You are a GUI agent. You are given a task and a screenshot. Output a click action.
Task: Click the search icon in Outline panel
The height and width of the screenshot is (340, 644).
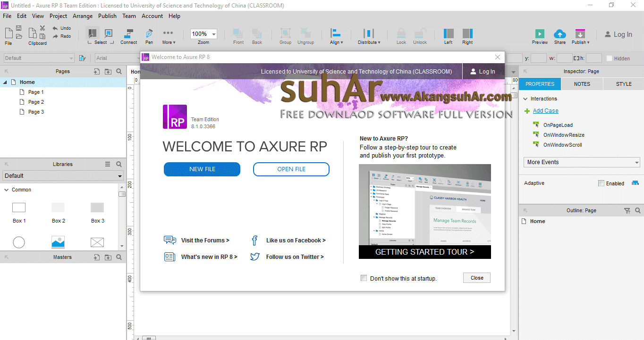(637, 210)
